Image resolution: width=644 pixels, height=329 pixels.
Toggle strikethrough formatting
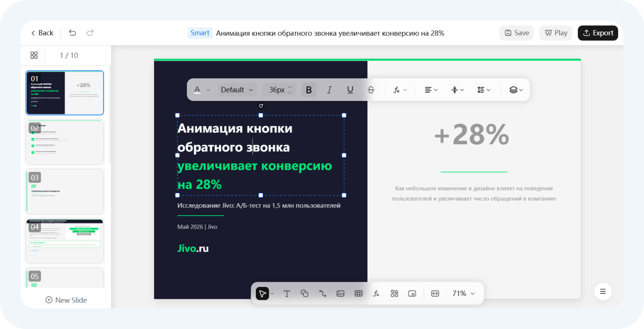[371, 90]
